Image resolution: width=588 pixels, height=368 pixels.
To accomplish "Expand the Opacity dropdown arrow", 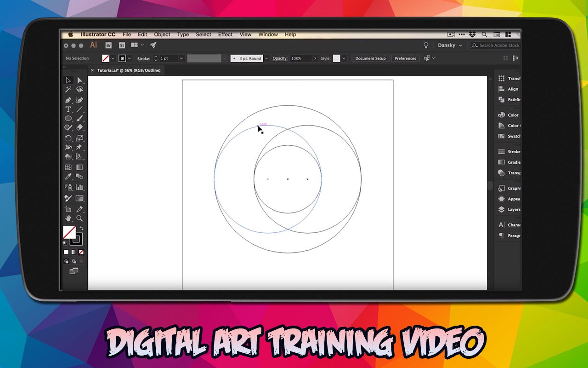I will (x=315, y=58).
